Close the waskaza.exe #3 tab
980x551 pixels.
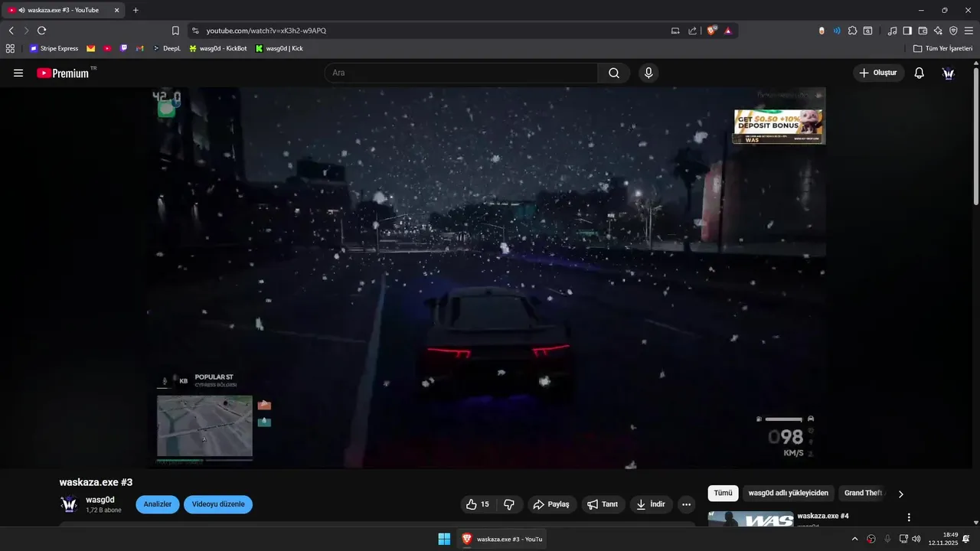click(x=116, y=10)
